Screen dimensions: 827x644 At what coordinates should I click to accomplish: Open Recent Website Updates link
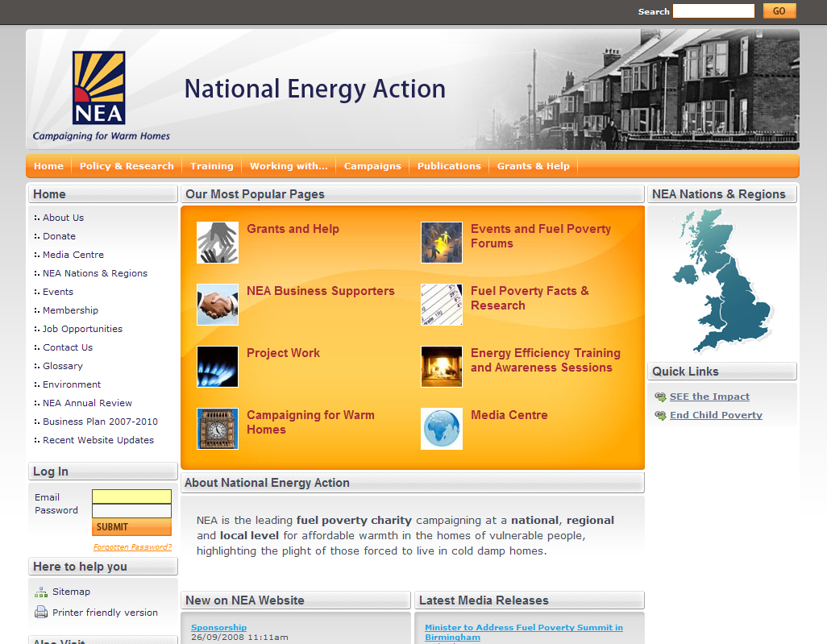98,440
